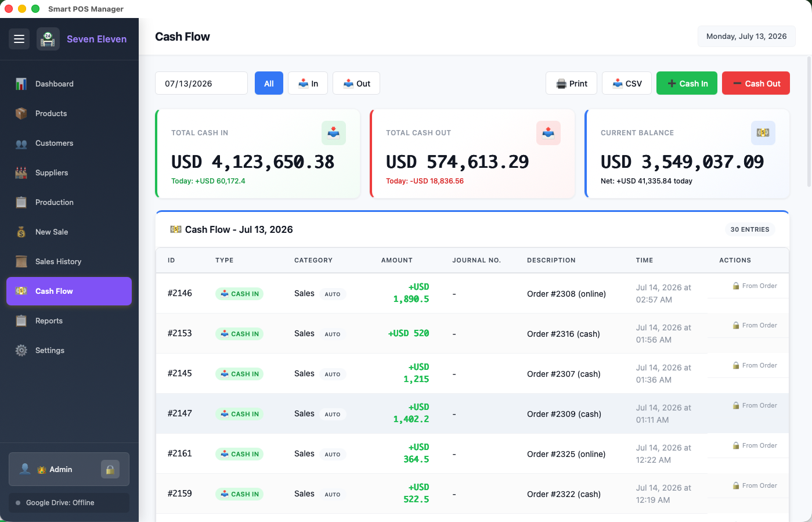Click the lock icon on row #2147
Screen dimensions: 812x522
pos(736,405)
